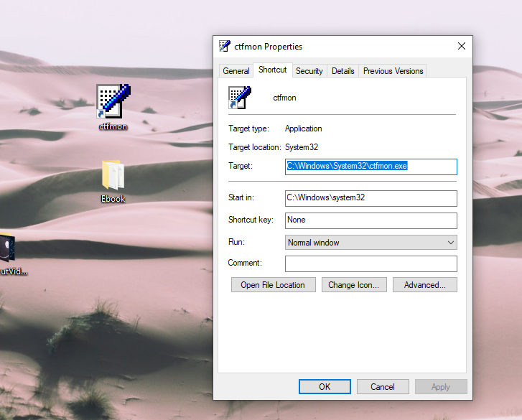
Task: Click the System32 target location value
Action: 302,147
